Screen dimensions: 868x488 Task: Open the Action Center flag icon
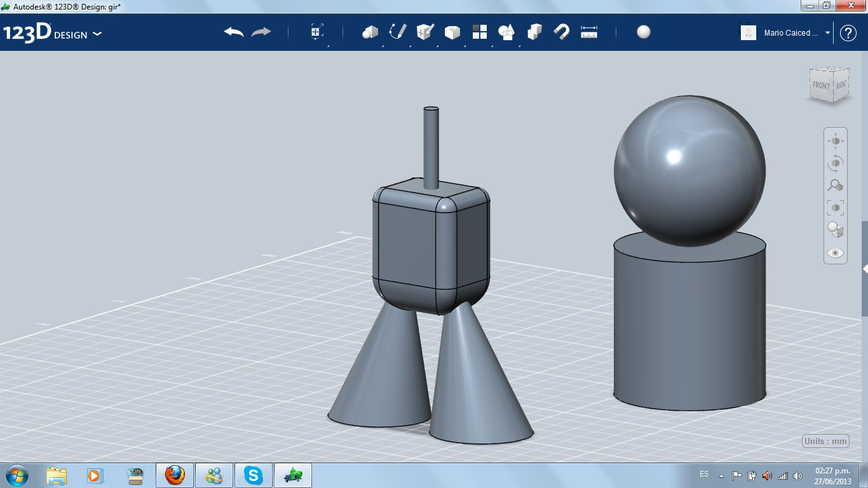tap(736, 476)
